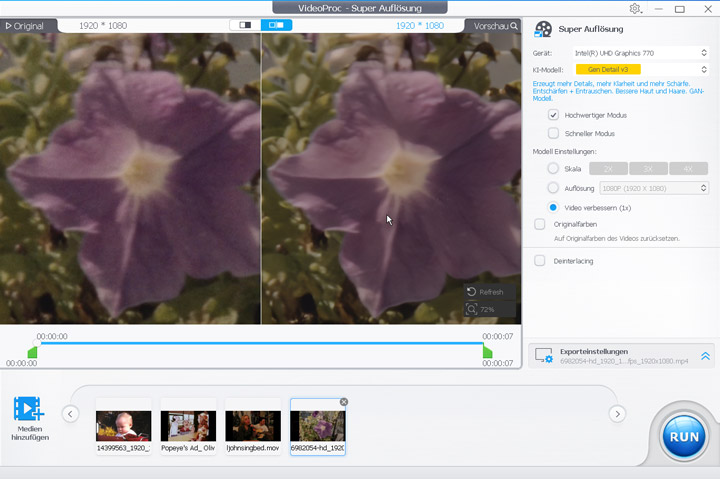Select the Auflösung radio button

point(553,188)
